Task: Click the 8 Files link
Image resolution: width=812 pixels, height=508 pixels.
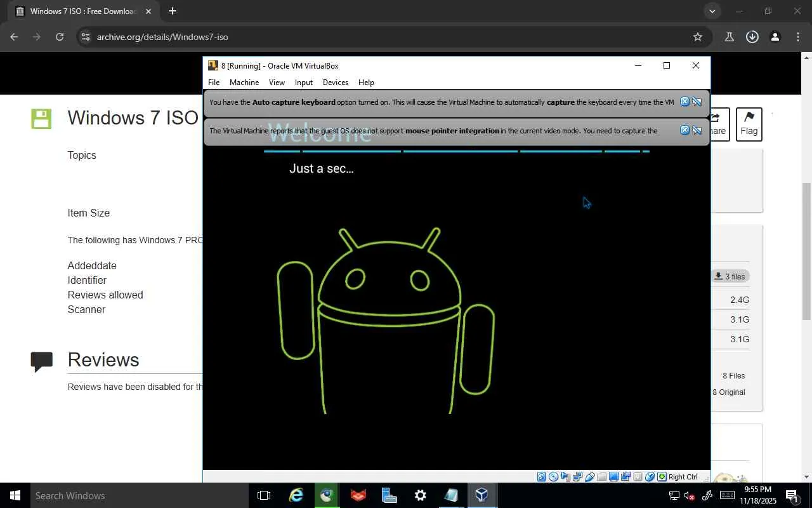Action: click(734, 376)
